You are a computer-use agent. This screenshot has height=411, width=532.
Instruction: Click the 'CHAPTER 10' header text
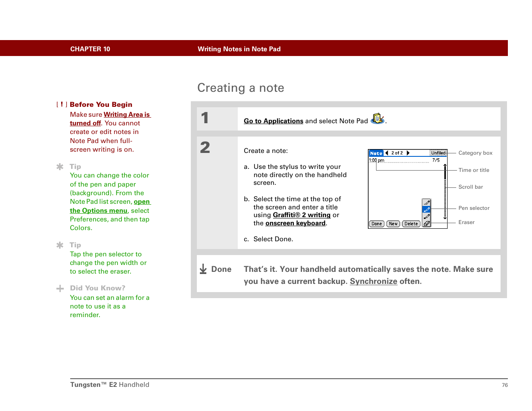point(90,49)
